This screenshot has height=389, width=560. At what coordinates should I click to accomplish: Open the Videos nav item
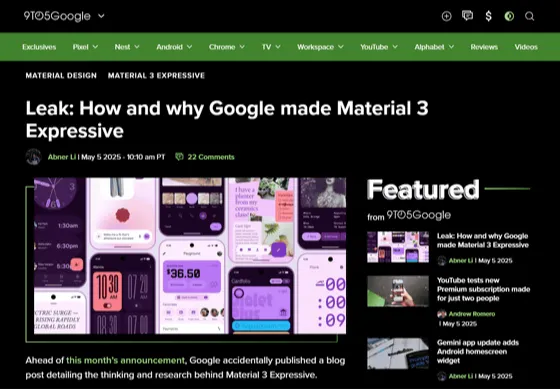pyautogui.click(x=526, y=47)
